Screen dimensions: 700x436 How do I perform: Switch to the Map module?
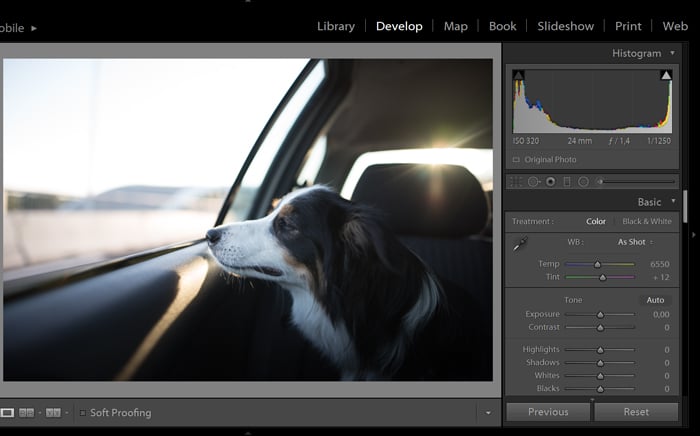(455, 26)
